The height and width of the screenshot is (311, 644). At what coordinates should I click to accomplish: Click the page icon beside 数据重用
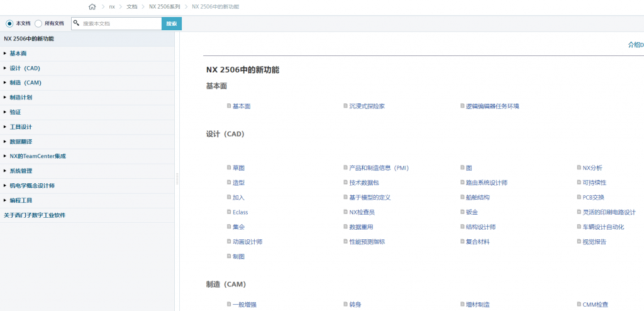pyautogui.click(x=346, y=227)
